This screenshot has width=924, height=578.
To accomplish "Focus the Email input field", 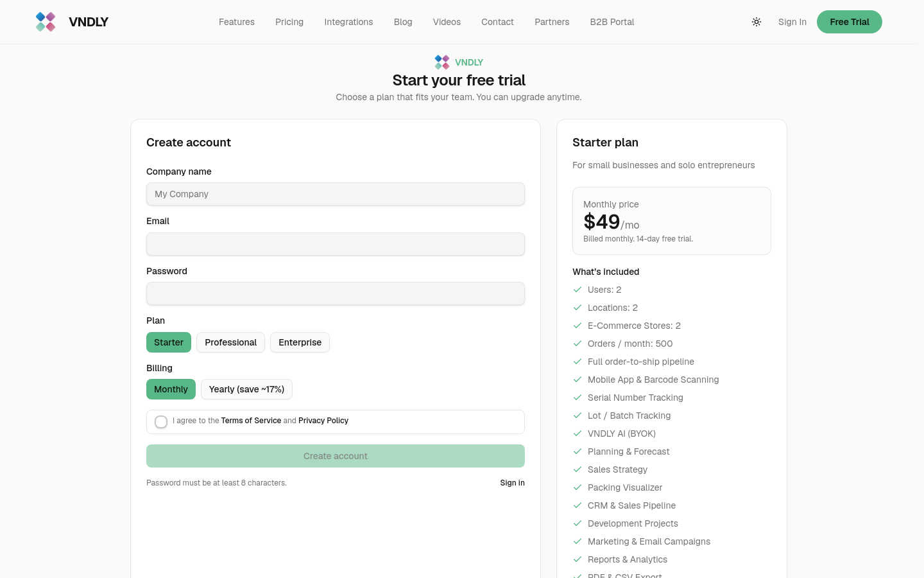I will (x=336, y=244).
